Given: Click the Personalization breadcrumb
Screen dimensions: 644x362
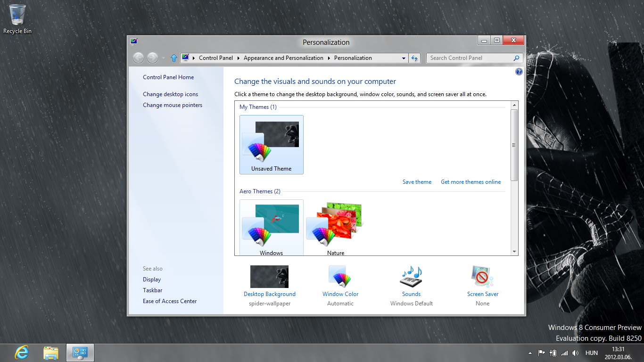Looking at the screenshot, I should click(353, 58).
